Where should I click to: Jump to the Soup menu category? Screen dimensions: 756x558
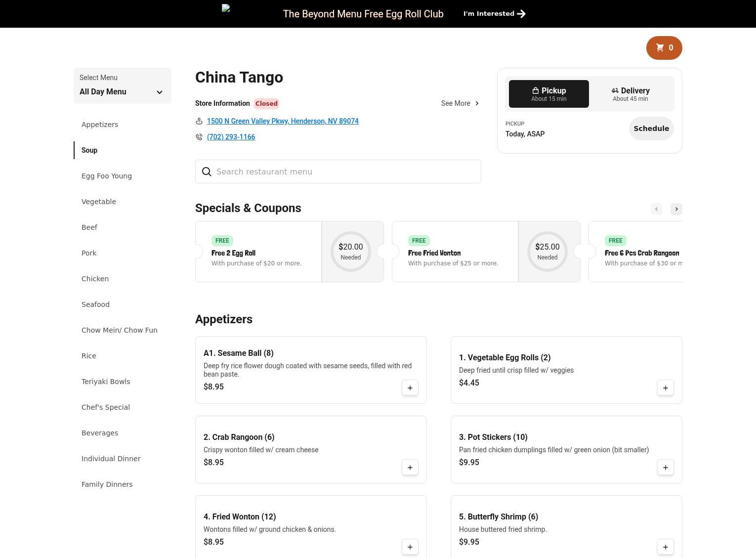click(89, 150)
